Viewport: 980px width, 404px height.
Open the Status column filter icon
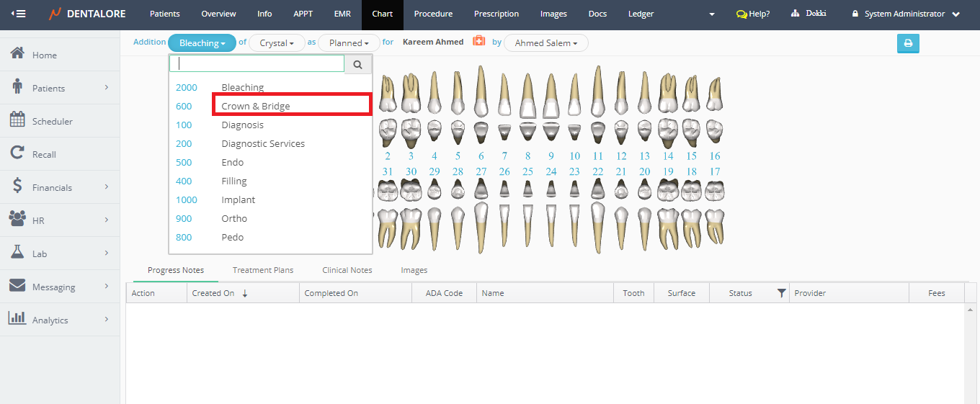click(x=781, y=293)
